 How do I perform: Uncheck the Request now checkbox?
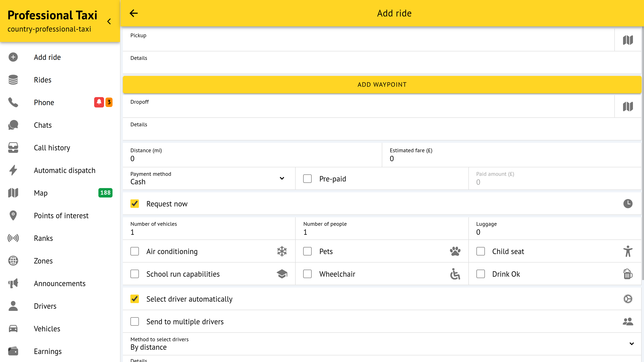tap(134, 204)
